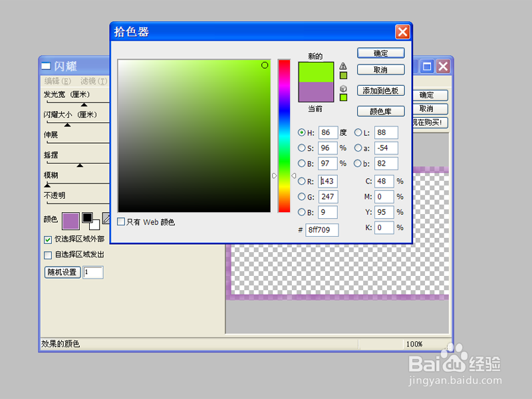532x399 pixels.
Task: Open the purple effect color swatch
Action: [70, 221]
